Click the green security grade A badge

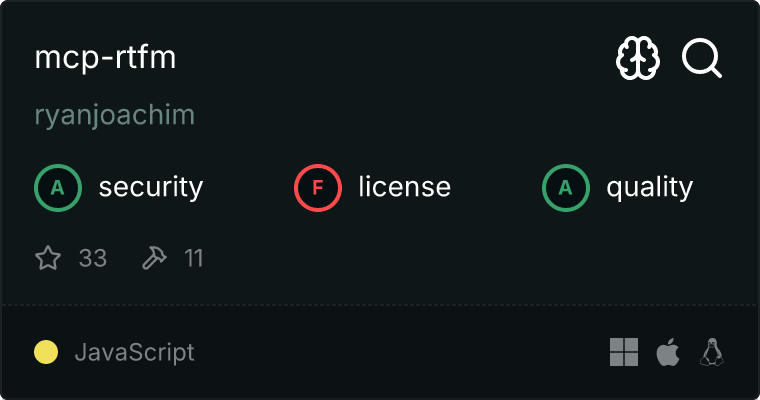point(58,187)
